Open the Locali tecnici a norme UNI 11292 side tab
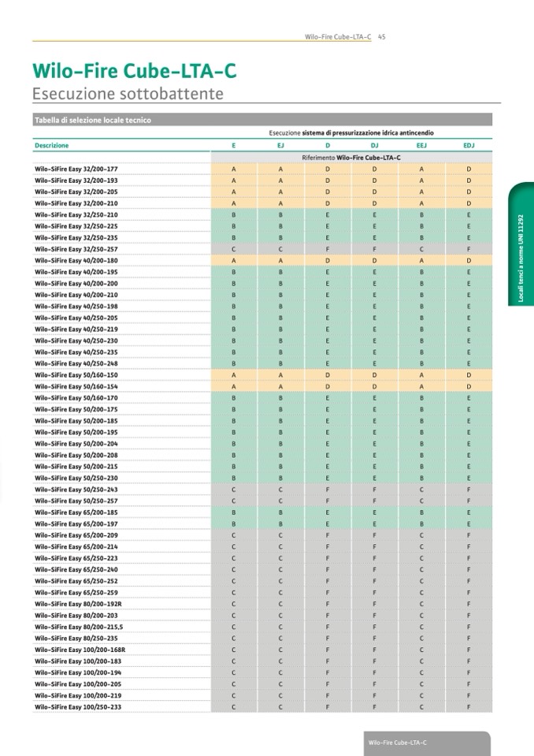Viewport: 534px width, 756px height. pyautogui.click(x=521, y=256)
